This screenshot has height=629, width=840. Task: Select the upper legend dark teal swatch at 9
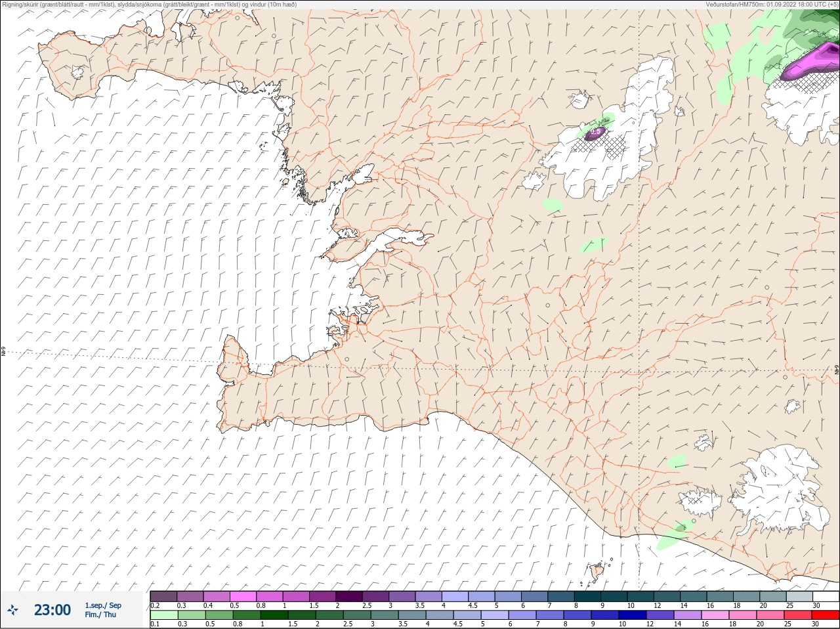point(615,596)
